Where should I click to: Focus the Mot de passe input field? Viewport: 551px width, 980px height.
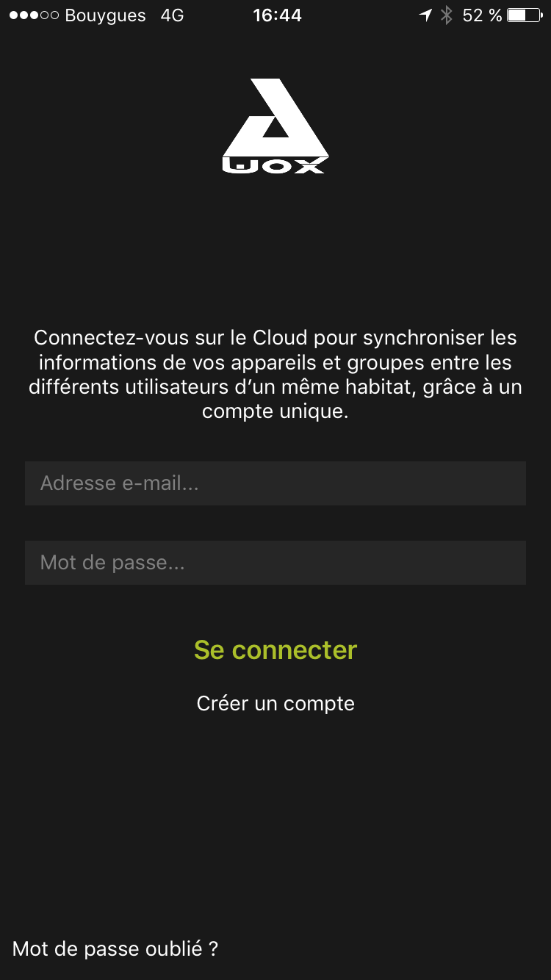pyautogui.click(x=275, y=563)
